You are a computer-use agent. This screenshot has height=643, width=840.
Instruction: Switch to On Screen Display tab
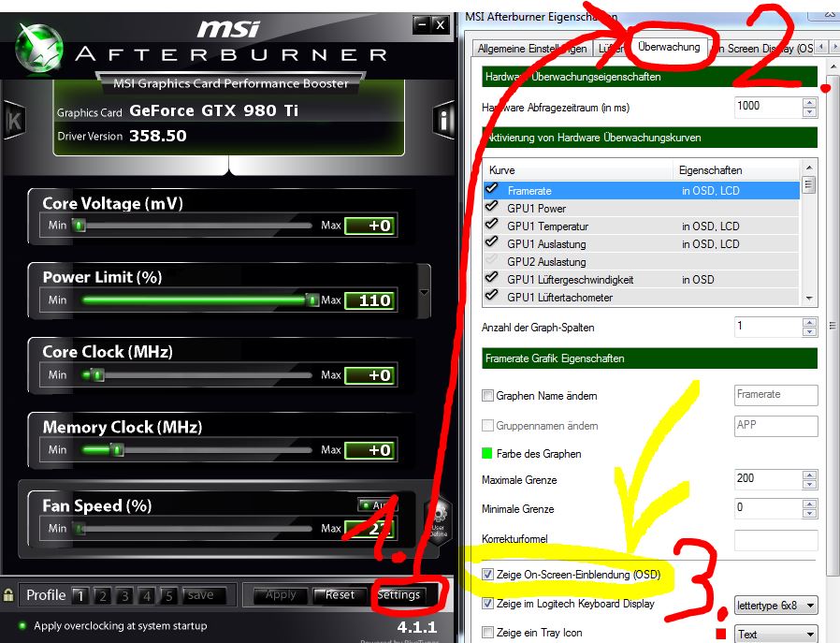(763, 49)
